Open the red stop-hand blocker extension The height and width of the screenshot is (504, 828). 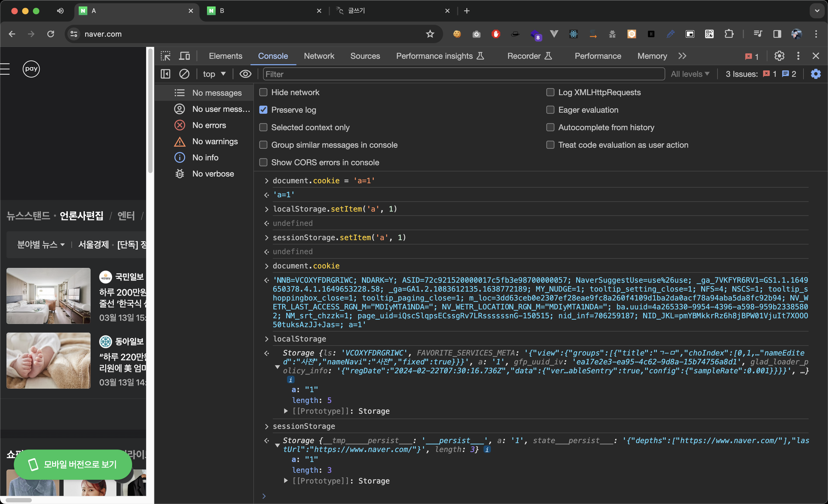point(496,34)
